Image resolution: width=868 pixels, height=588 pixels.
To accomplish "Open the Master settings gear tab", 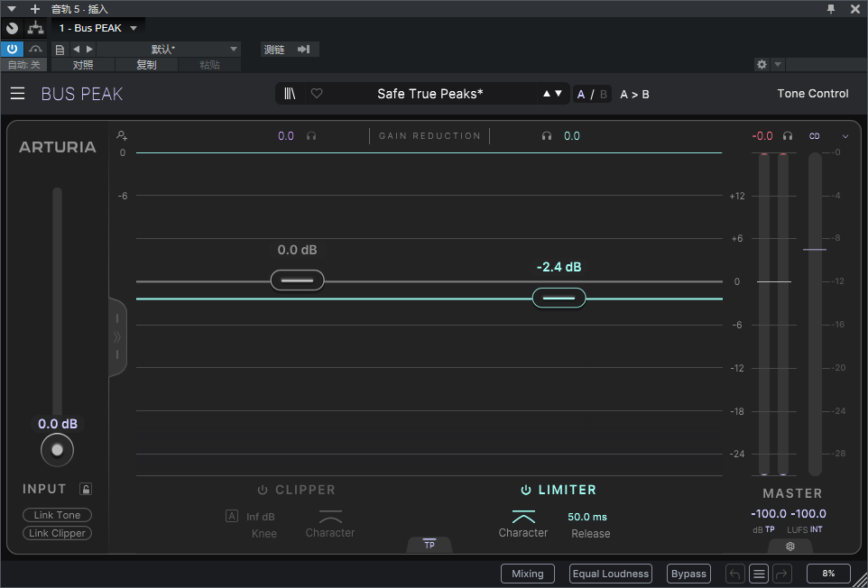I will click(x=790, y=547).
